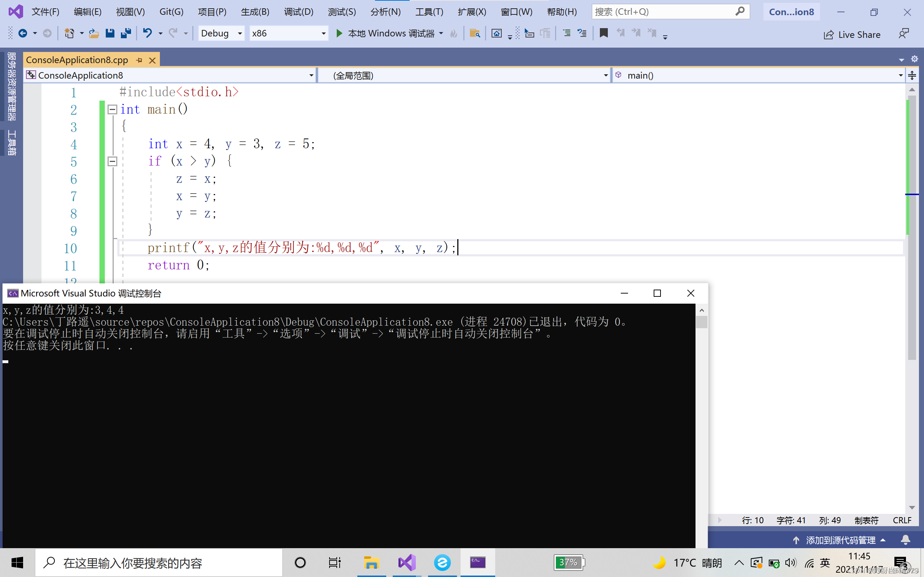The height and width of the screenshot is (577, 924).
Task: Toggle pin on ConsoleApplication8.cpp tab
Action: pyautogui.click(x=139, y=60)
